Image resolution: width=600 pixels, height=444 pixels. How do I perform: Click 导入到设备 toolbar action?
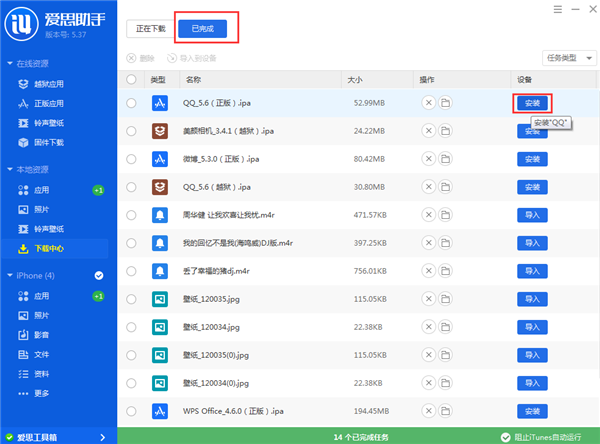pos(192,58)
